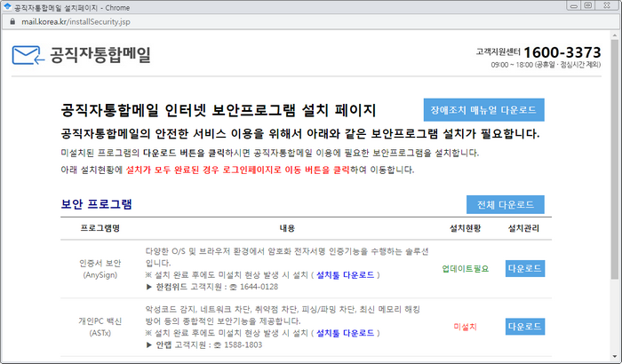
Task: Click the Chrome window favicon in the title bar
Action: tap(7, 7)
